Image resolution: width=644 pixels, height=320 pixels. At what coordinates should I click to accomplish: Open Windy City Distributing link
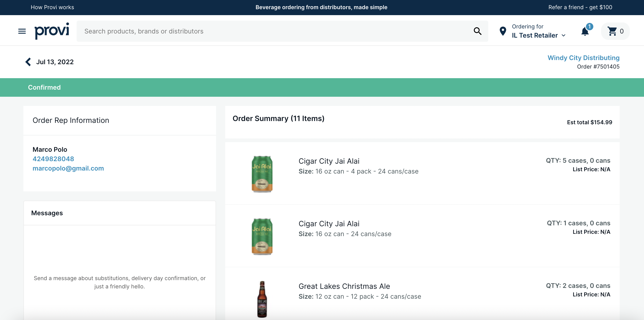pyautogui.click(x=583, y=58)
